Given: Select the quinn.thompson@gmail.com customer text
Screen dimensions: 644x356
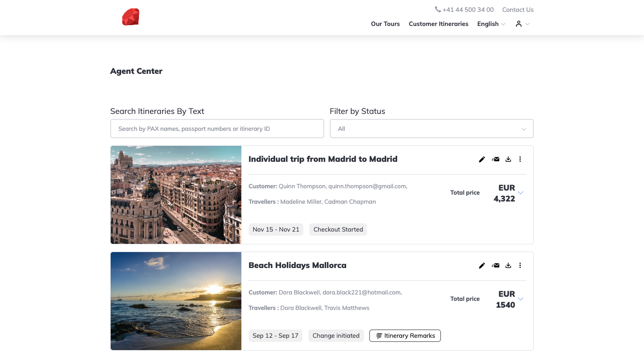Looking at the screenshot, I should point(368,186).
